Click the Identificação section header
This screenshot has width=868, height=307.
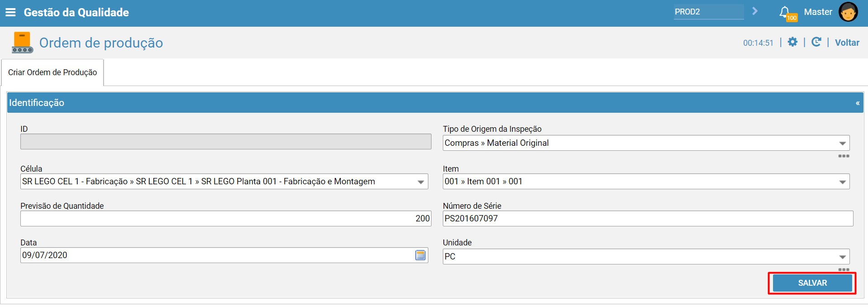(435, 103)
